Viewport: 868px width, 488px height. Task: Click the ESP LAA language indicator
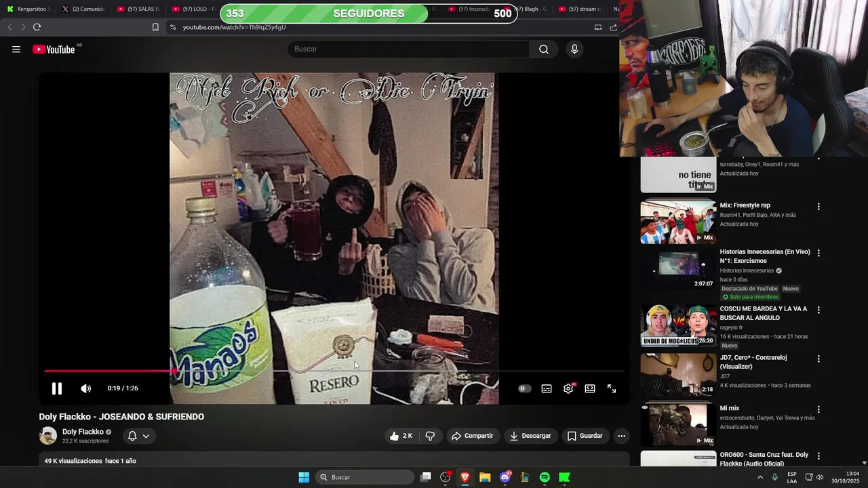click(x=792, y=477)
